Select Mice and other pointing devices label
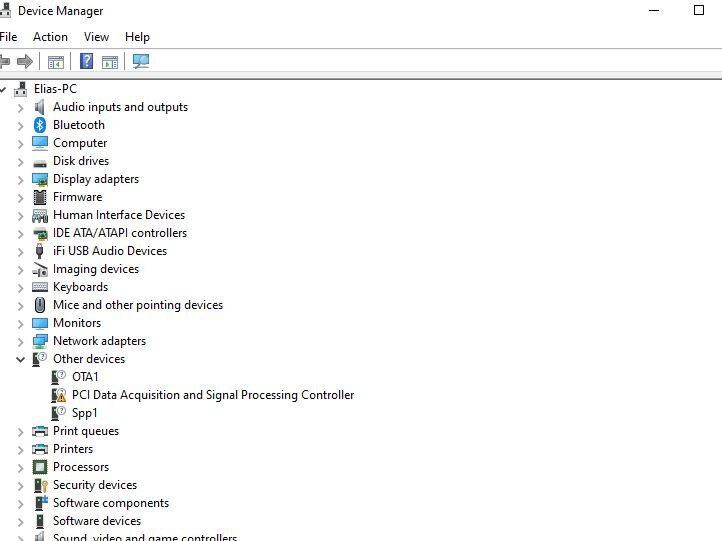Screen dimensions: 722x541 tap(138, 305)
